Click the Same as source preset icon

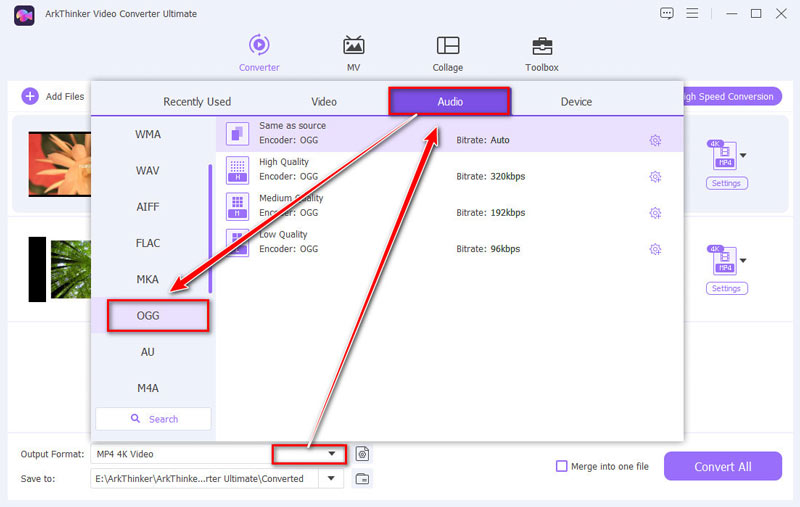pyautogui.click(x=237, y=134)
